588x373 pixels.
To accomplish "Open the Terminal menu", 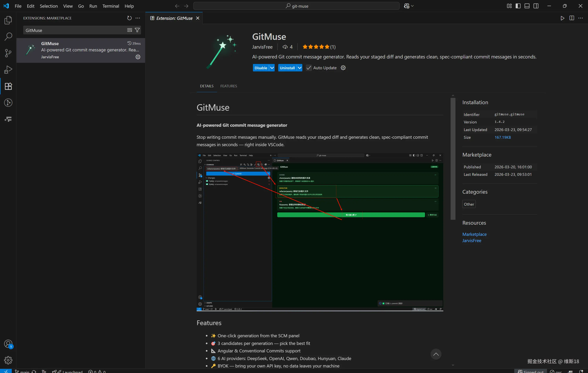I will coord(111,6).
